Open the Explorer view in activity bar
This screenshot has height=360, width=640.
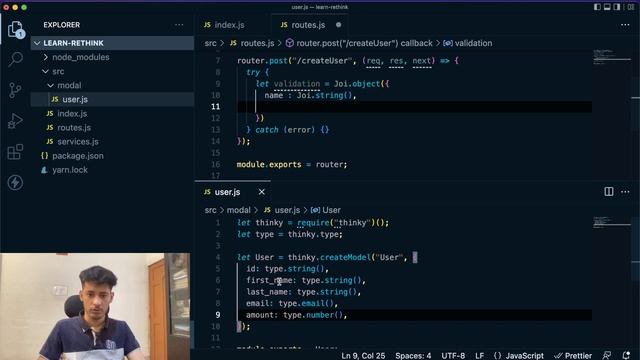(16, 30)
